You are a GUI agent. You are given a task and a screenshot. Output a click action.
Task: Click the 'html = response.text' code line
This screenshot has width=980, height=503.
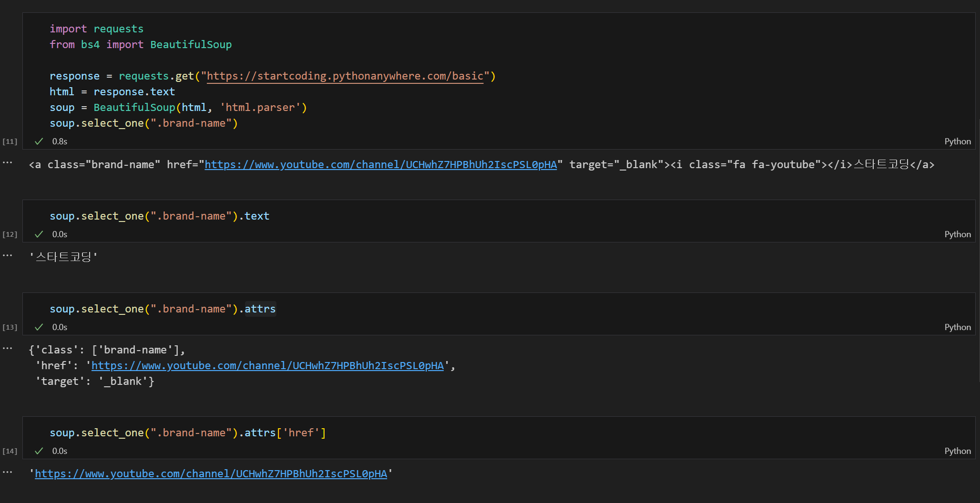[x=112, y=92]
